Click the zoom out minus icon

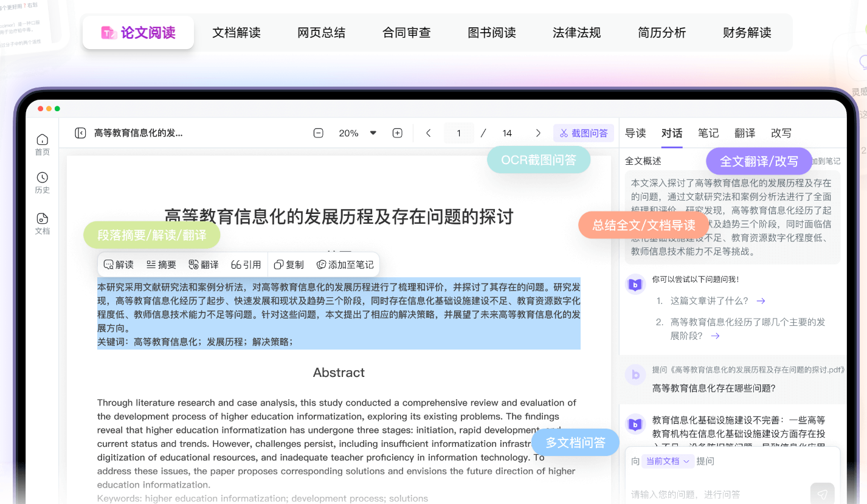(x=318, y=133)
